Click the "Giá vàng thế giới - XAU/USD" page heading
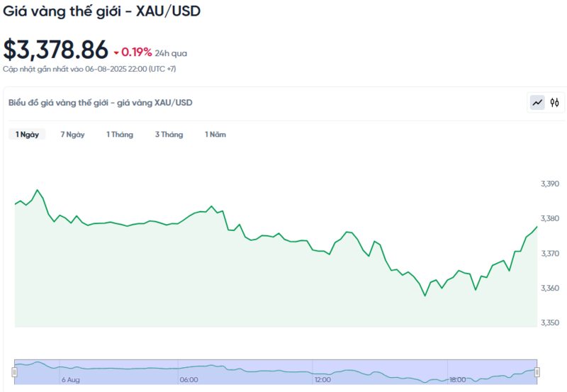This screenshot has width=567, height=392. [102, 11]
